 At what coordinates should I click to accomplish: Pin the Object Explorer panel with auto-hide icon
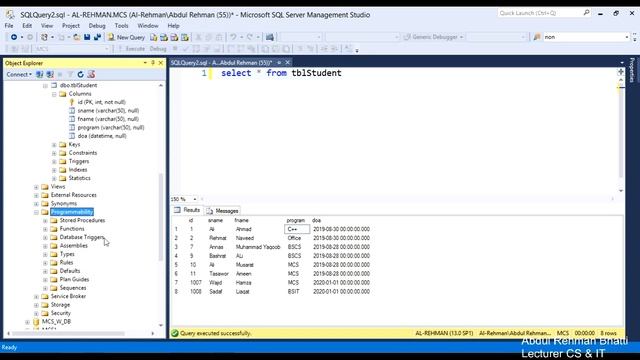(153, 63)
